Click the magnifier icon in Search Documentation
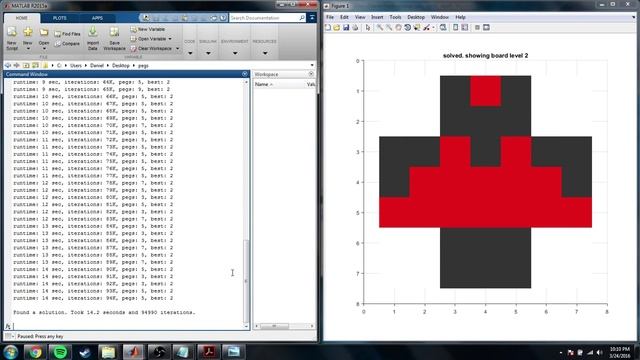Viewport: 640px width, 360px height. [302, 18]
